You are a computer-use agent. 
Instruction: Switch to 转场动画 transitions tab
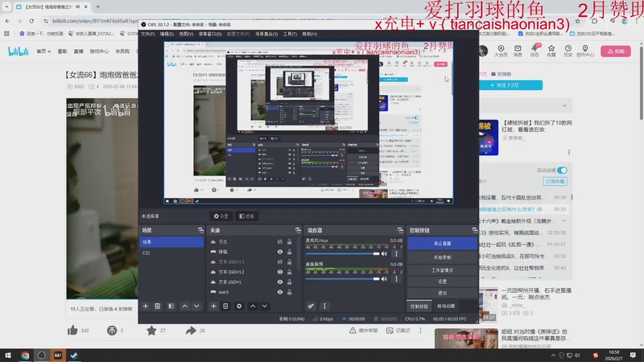(x=446, y=306)
